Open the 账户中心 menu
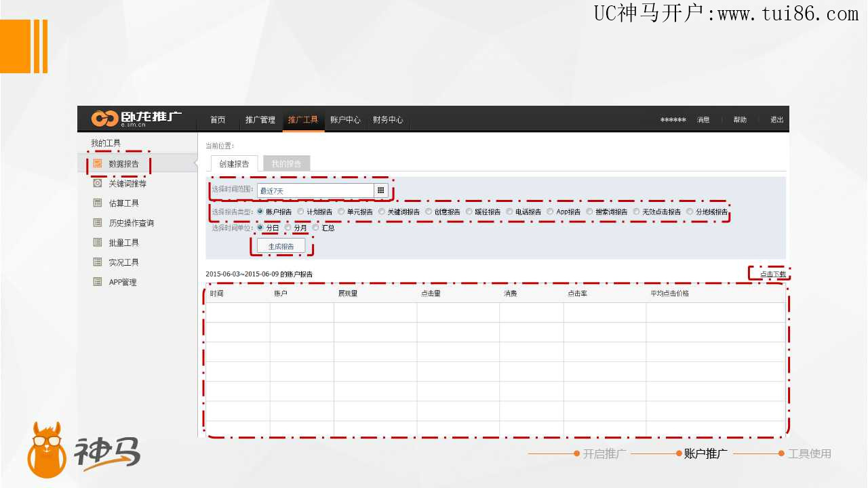Screen dimensions: 868x488 345,120
